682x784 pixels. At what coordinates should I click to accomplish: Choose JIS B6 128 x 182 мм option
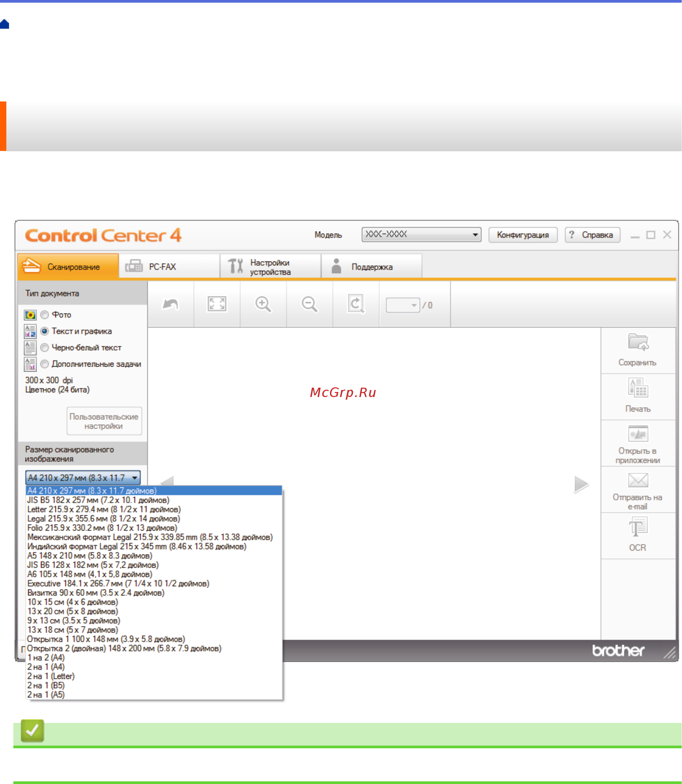coord(154,565)
